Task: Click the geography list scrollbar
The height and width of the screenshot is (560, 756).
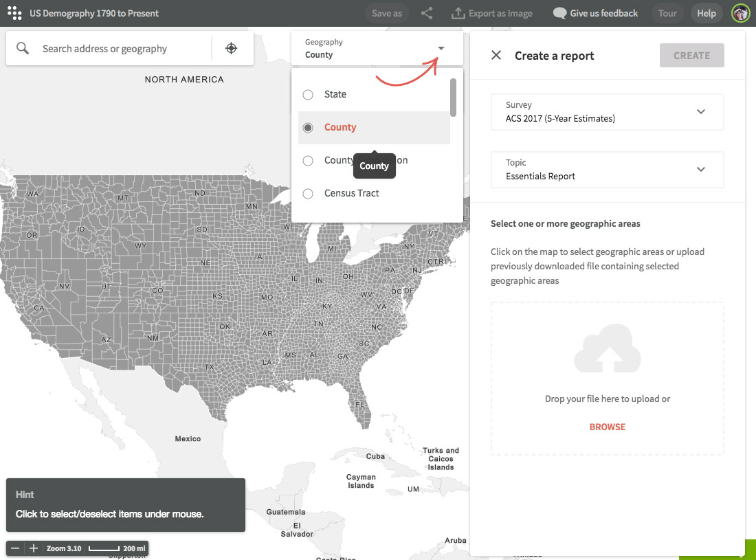Action: (453, 98)
